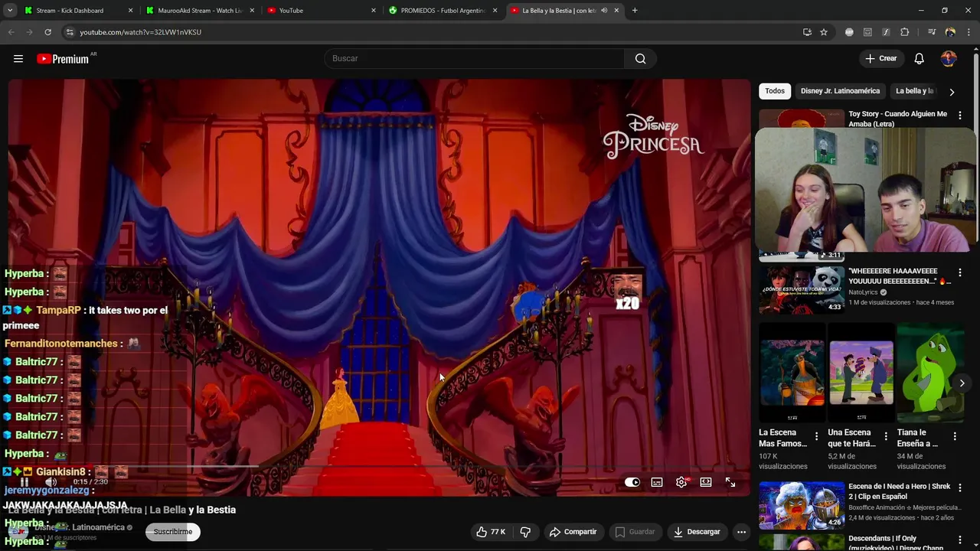Open YouTube notifications bell

[919, 59]
